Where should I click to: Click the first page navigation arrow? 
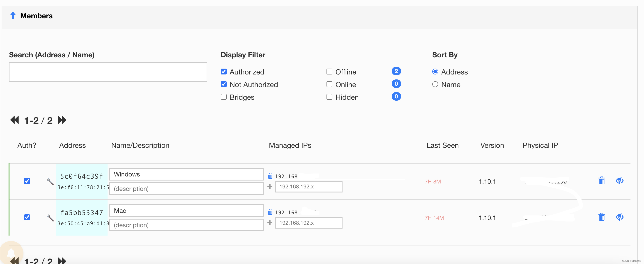15,120
